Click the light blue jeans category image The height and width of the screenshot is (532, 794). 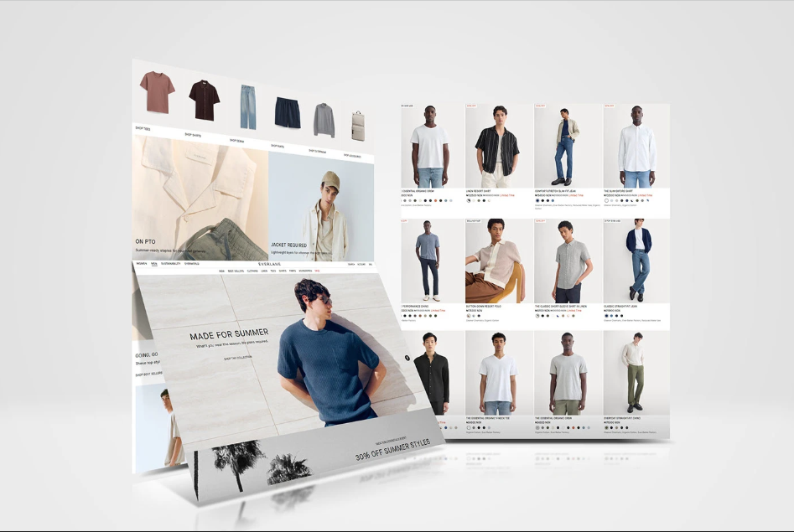[248, 106]
